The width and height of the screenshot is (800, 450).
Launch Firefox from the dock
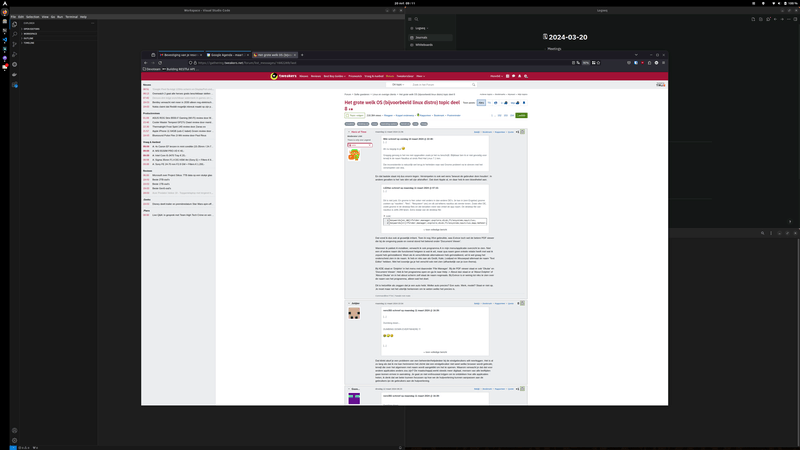point(5,12)
